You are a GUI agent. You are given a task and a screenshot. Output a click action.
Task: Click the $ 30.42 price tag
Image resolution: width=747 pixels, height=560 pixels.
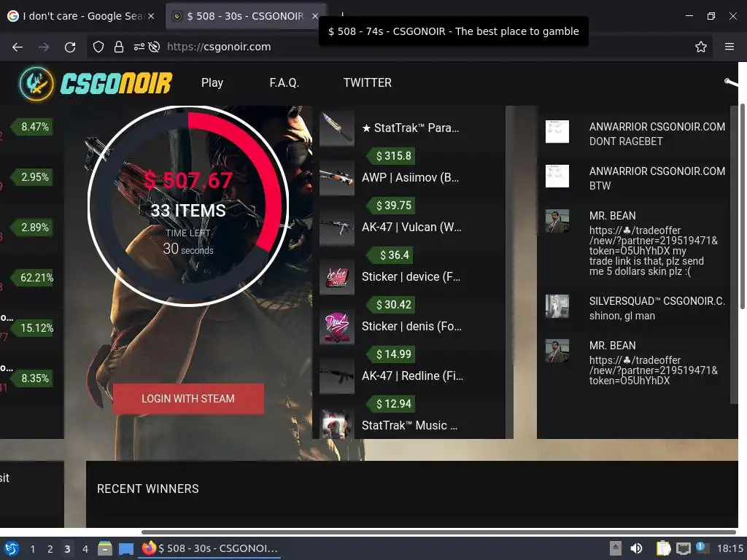tap(392, 304)
